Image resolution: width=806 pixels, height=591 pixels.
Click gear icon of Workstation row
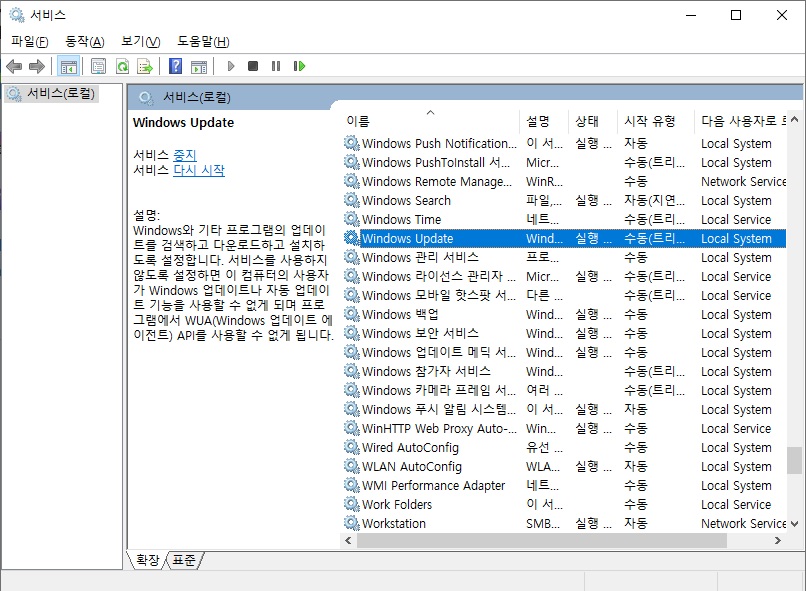click(x=352, y=524)
